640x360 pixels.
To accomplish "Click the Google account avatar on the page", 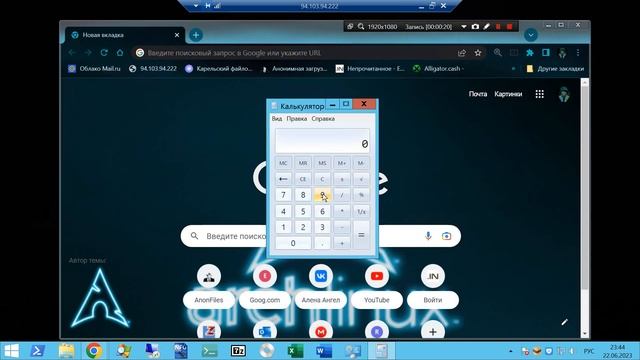I will pyautogui.click(x=564, y=94).
